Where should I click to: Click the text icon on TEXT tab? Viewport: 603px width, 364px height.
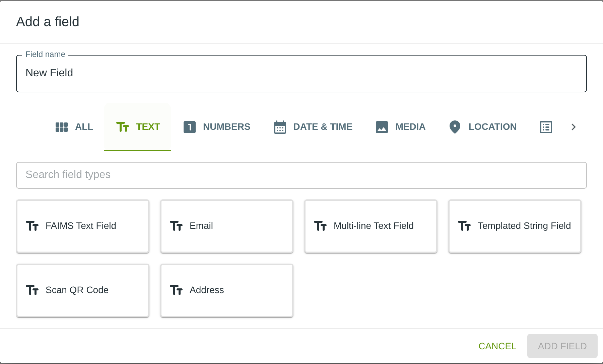tap(123, 127)
